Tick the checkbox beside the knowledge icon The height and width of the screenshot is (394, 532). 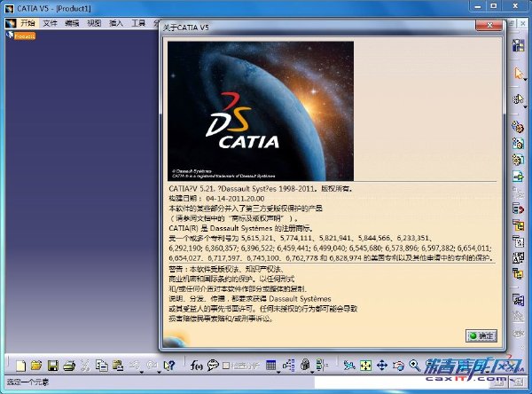coord(226,366)
